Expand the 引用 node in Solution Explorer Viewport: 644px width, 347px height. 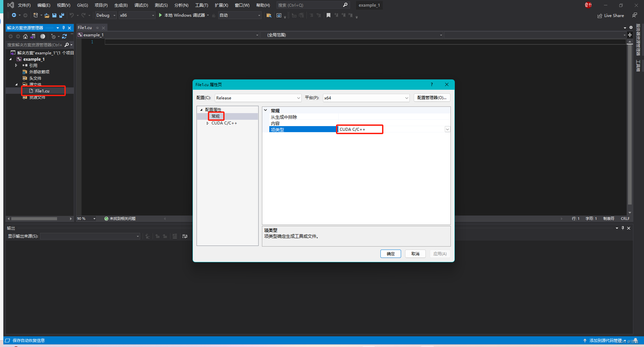point(16,65)
